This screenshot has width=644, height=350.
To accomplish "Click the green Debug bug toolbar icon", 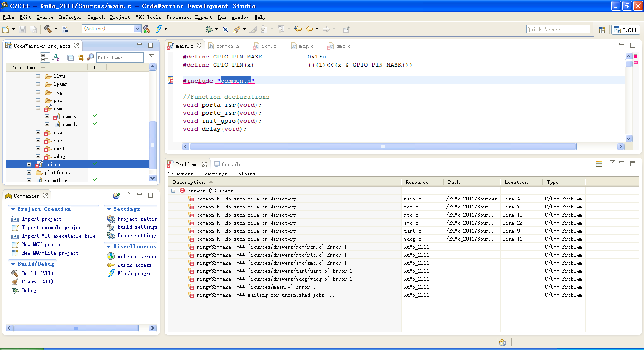I will coord(209,29).
